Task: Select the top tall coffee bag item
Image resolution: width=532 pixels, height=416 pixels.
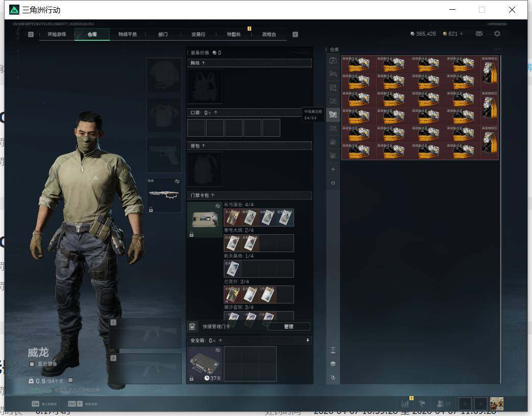Action: 490,72
